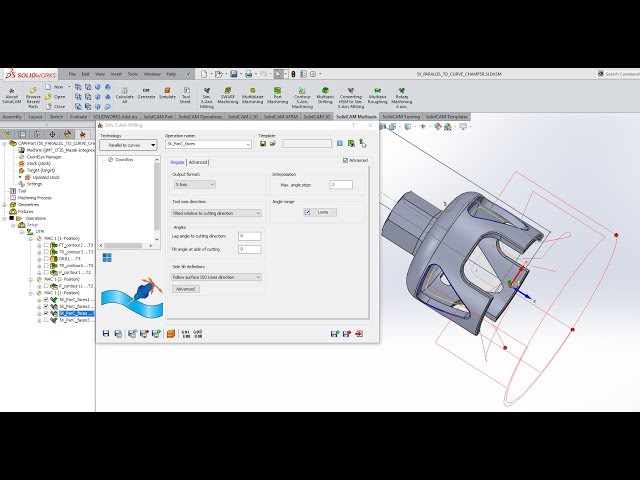Click the traffic light rebuild icon
Viewport: 640px width, 480px height.
click(293, 74)
